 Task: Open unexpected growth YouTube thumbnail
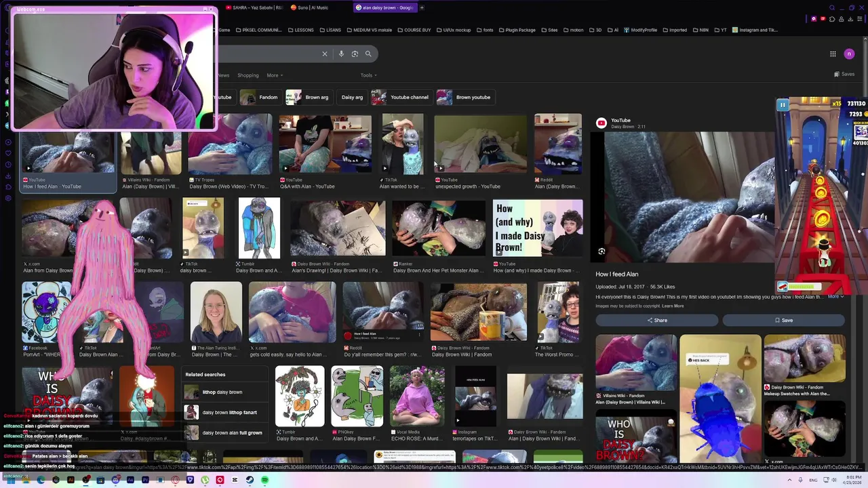point(480,145)
